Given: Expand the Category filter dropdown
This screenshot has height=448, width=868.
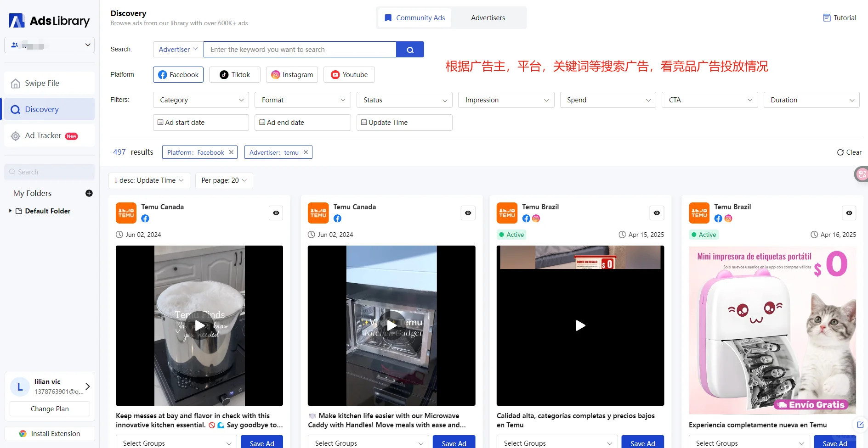Looking at the screenshot, I should click(x=201, y=100).
